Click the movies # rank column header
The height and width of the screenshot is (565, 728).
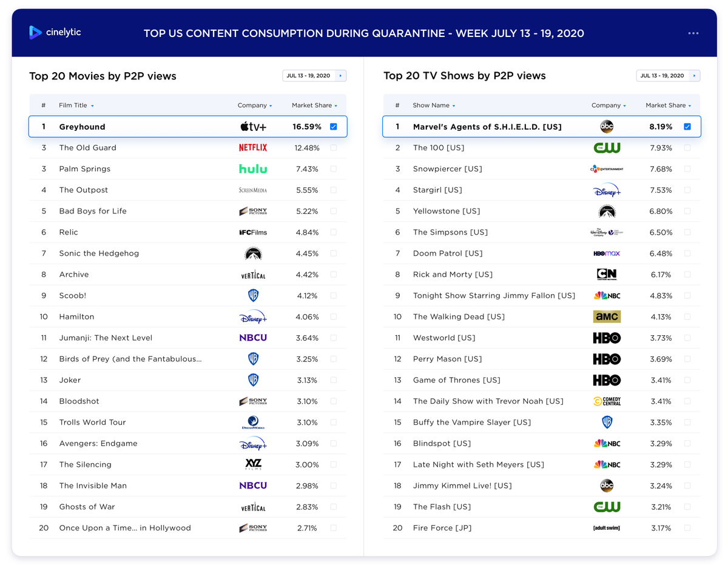(x=44, y=105)
